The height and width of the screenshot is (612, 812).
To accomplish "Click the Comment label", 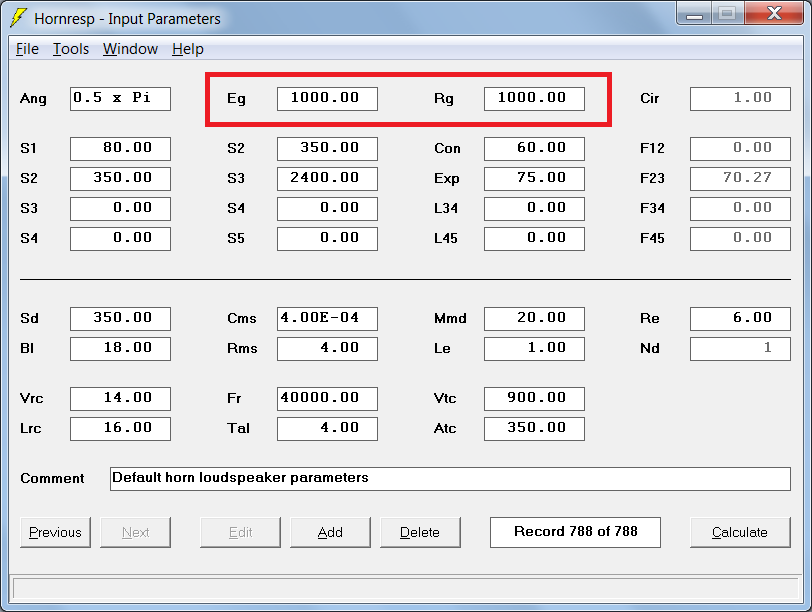I will click(52, 478).
